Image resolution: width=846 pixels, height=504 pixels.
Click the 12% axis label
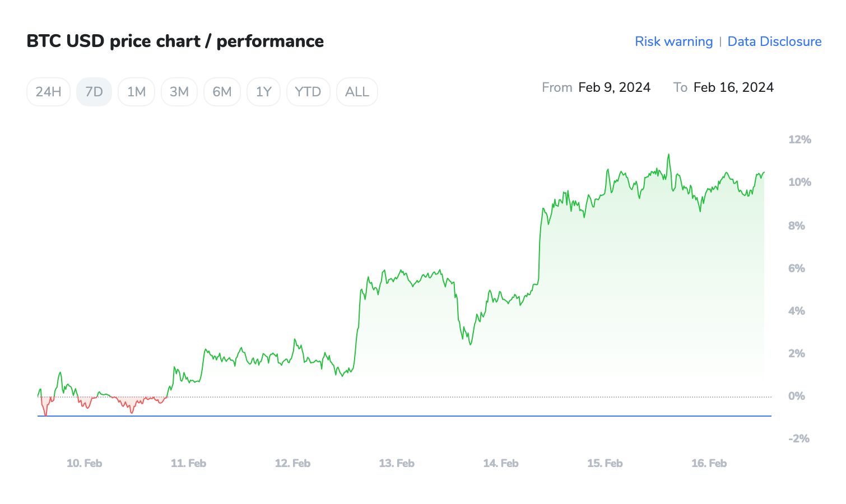point(799,139)
